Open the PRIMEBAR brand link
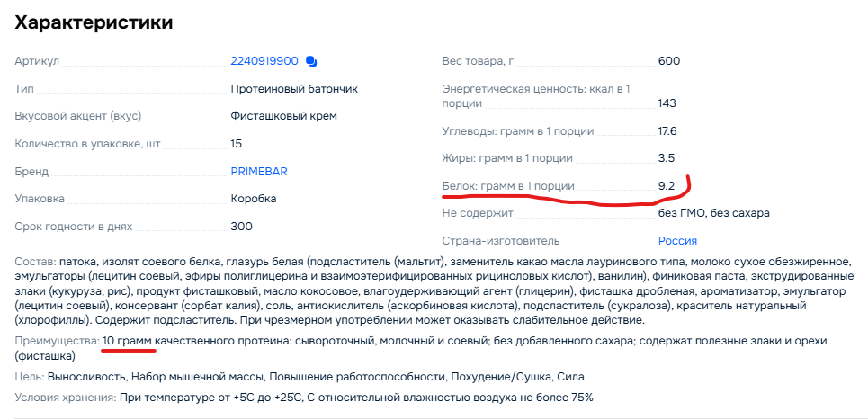 pyautogui.click(x=259, y=171)
